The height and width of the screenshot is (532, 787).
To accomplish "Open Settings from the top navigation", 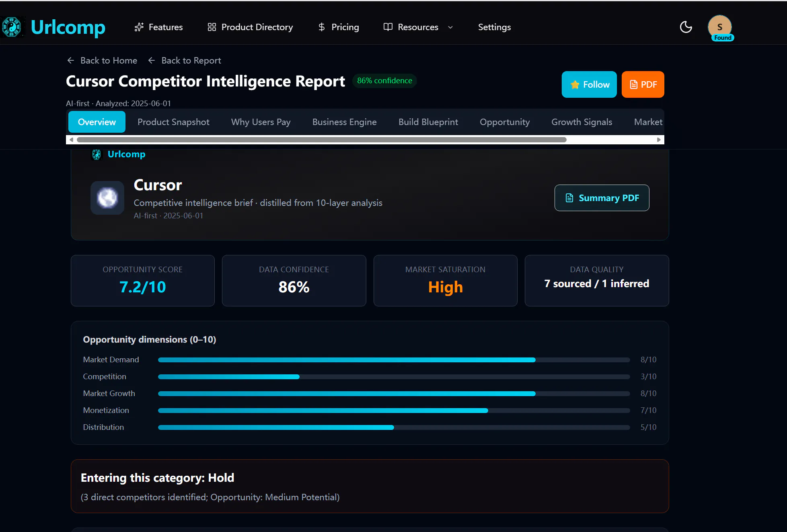I will pyautogui.click(x=494, y=27).
